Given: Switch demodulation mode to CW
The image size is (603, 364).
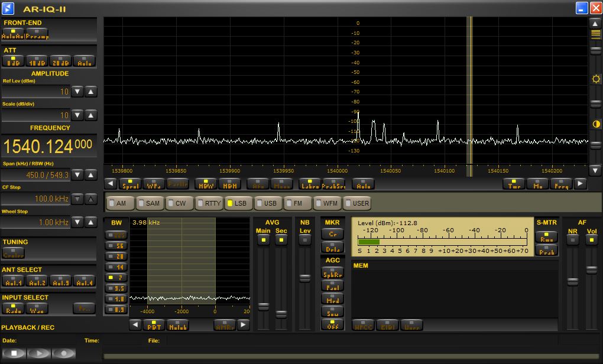Looking at the screenshot, I should tap(180, 203).
